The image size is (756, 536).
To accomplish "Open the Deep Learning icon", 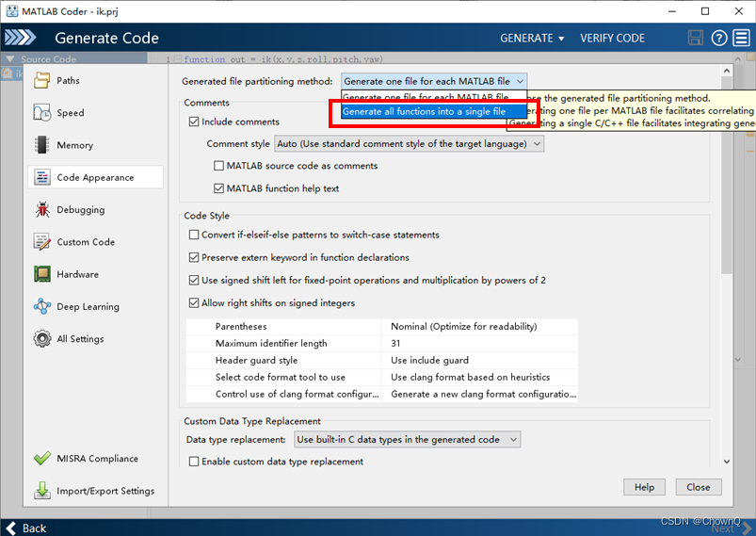I will 42,306.
